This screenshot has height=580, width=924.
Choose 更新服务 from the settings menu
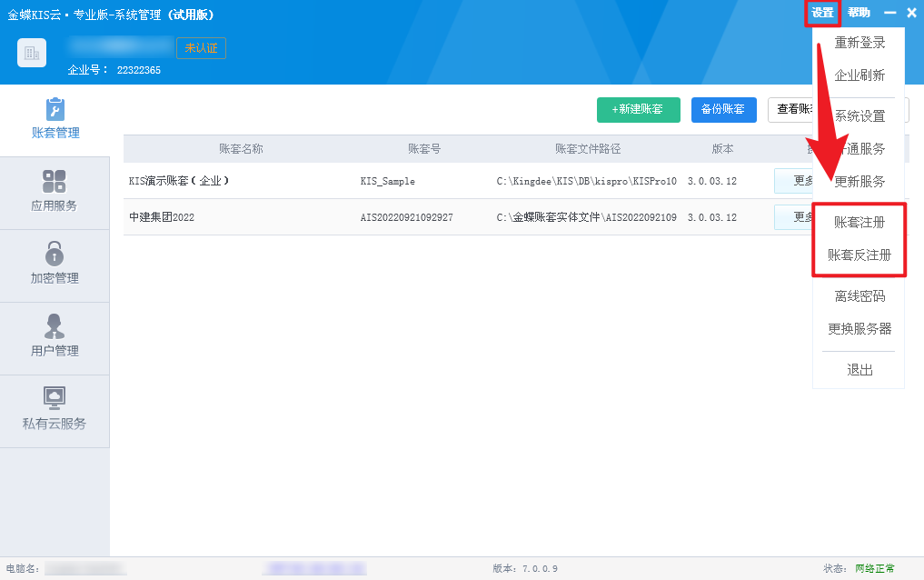(859, 181)
